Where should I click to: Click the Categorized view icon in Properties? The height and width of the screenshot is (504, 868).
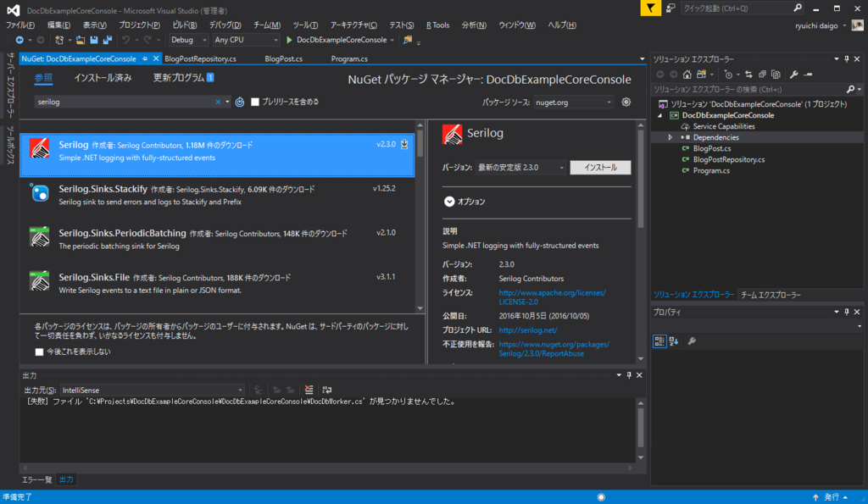point(659,341)
